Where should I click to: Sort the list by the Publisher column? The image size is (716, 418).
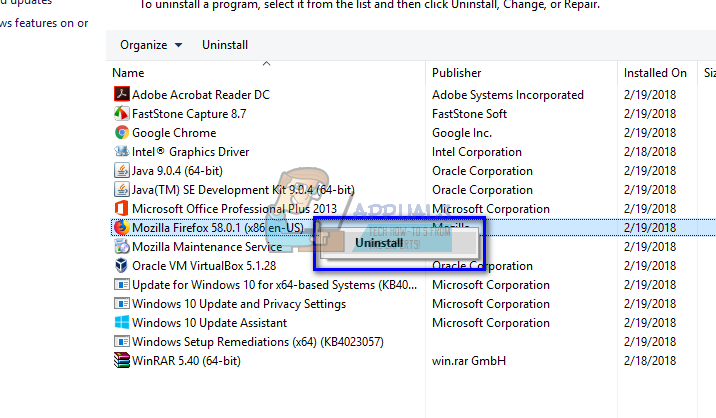coord(457,73)
